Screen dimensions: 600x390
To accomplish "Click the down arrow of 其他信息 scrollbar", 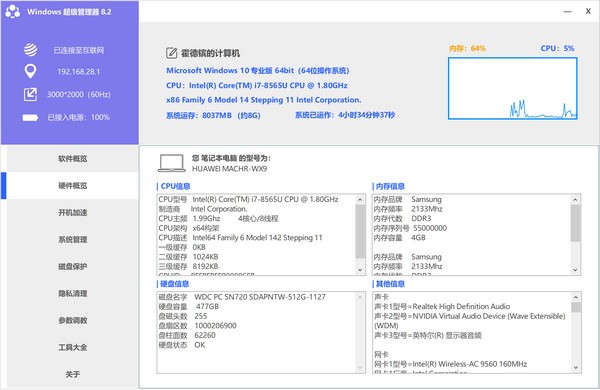I will [x=576, y=368].
